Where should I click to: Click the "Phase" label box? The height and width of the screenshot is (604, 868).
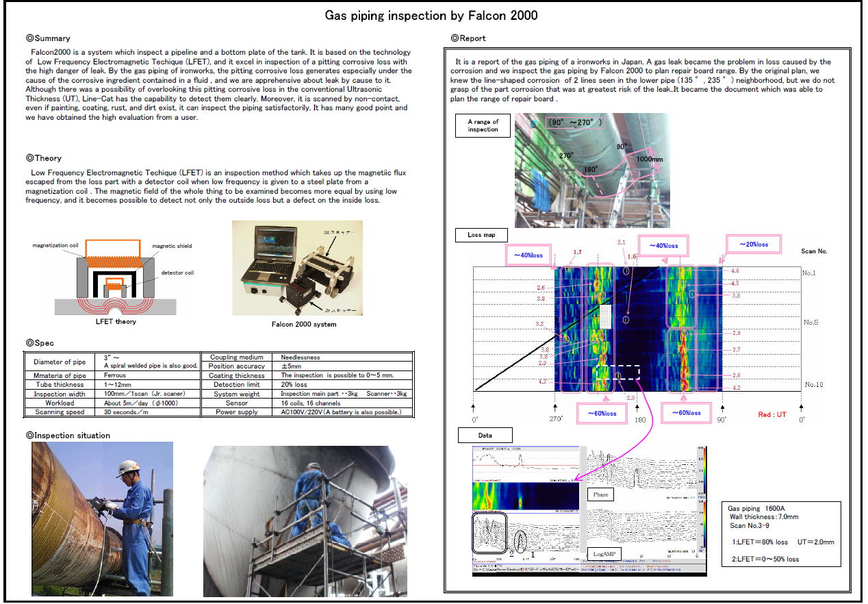click(x=601, y=494)
